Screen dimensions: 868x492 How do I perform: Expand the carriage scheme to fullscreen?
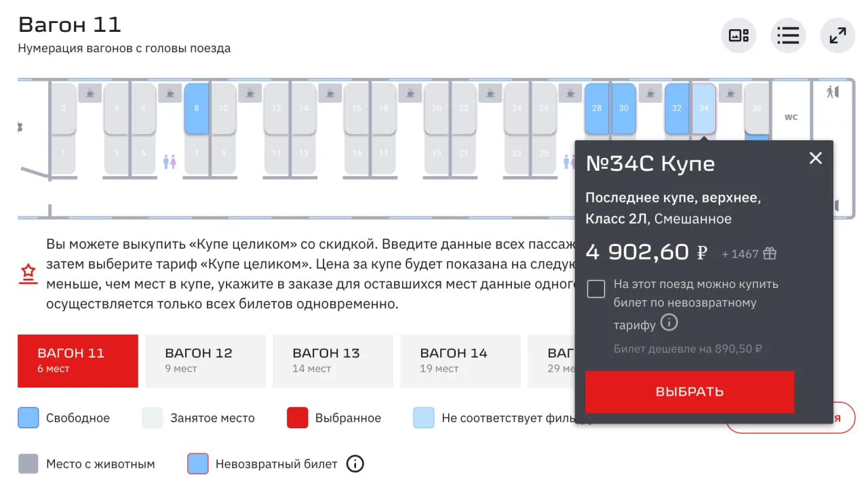point(837,35)
